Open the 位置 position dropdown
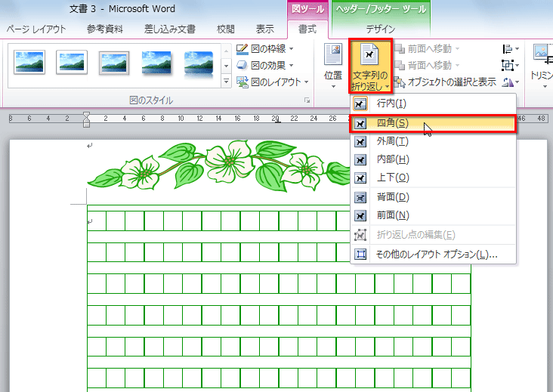 [333, 66]
